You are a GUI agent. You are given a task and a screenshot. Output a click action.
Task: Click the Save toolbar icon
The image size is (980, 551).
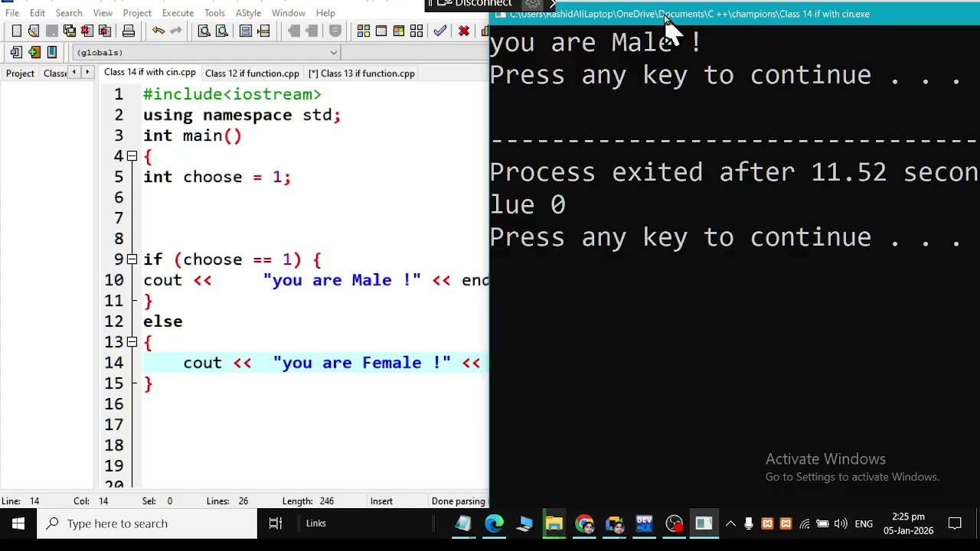coord(51,31)
